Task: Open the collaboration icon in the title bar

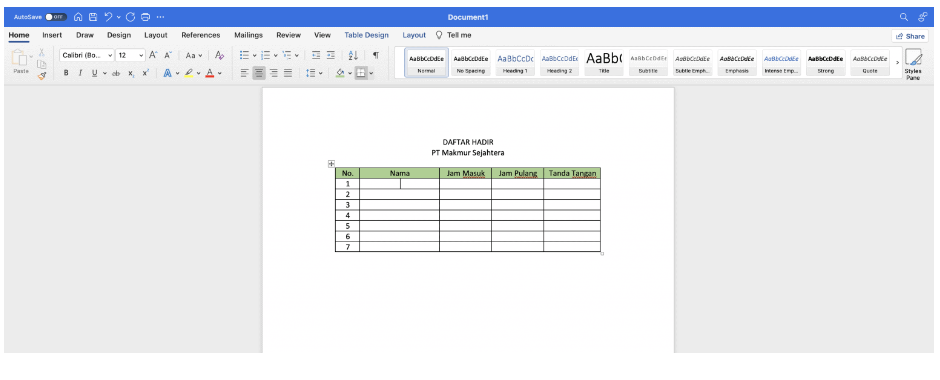Action: 923,17
